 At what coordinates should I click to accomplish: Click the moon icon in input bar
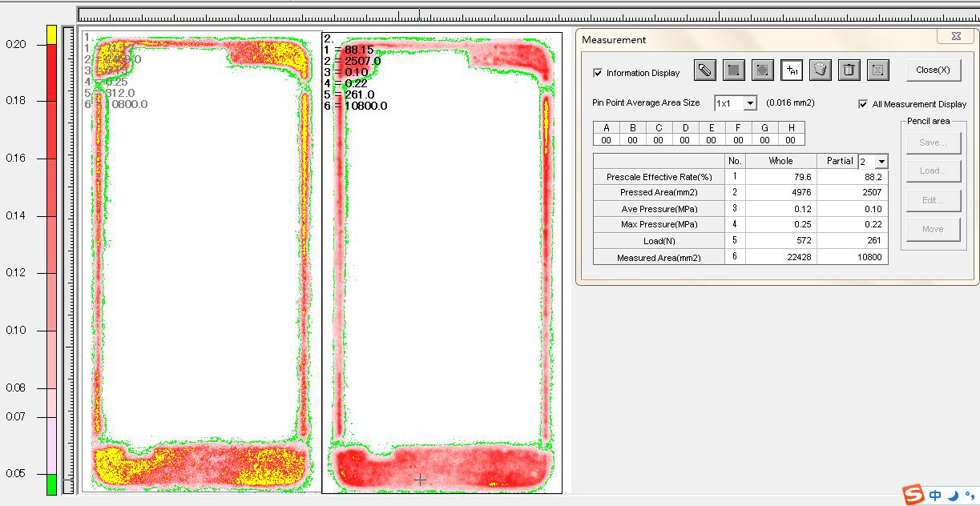[953, 496]
